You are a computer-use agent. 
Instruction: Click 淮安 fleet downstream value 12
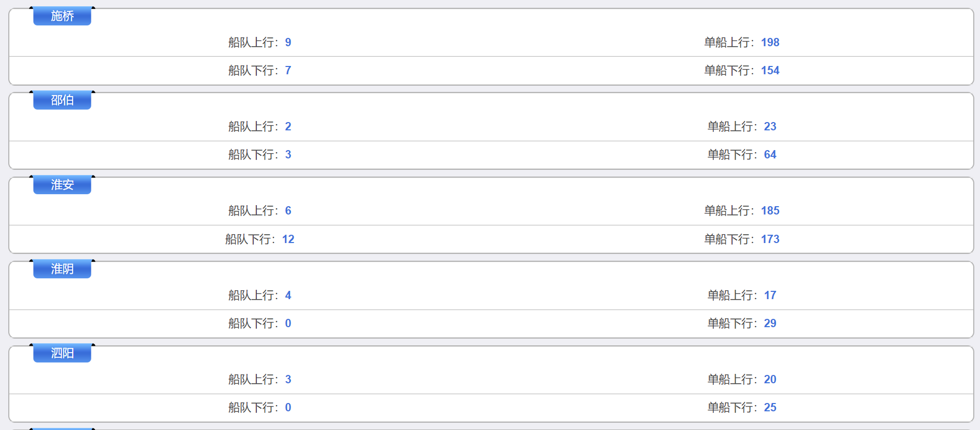(288, 239)
